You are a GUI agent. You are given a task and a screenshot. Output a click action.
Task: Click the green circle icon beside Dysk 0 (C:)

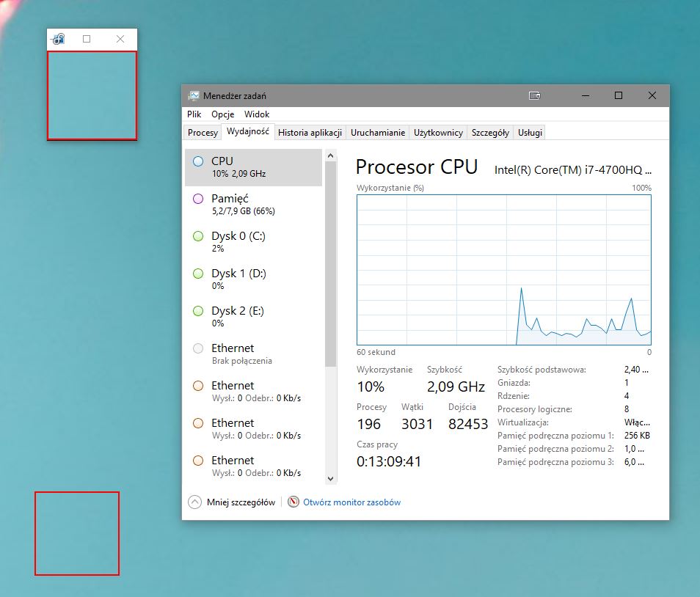198,236
